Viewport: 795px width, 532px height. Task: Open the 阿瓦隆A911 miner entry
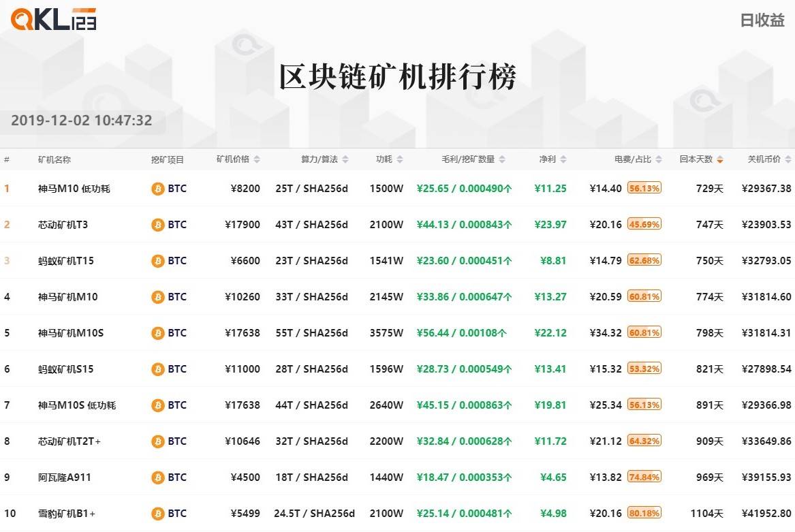tap(65, 478)
